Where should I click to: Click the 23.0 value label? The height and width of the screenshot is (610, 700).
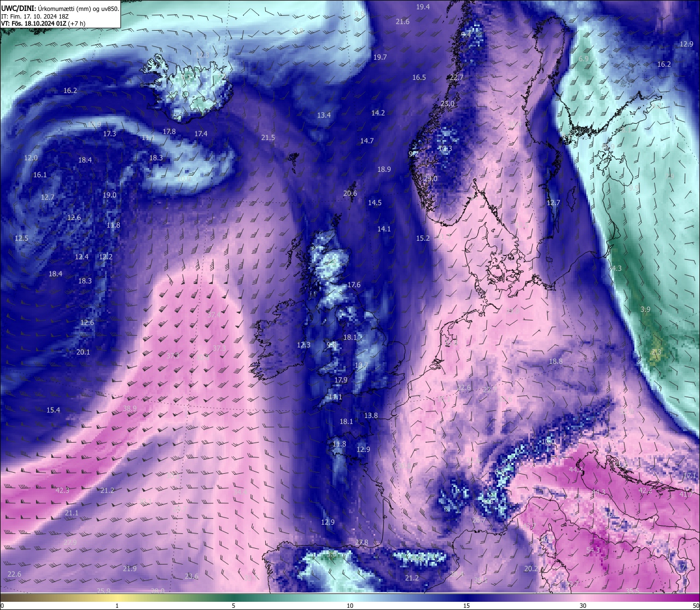[x=447, y=103]
